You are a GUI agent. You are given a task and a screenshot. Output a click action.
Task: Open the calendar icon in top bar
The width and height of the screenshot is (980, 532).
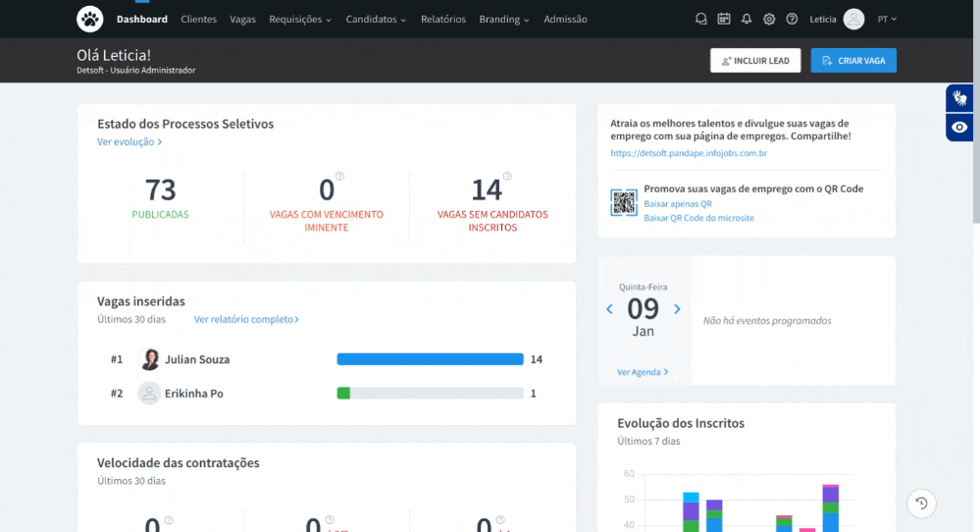(x=724, y=19)
